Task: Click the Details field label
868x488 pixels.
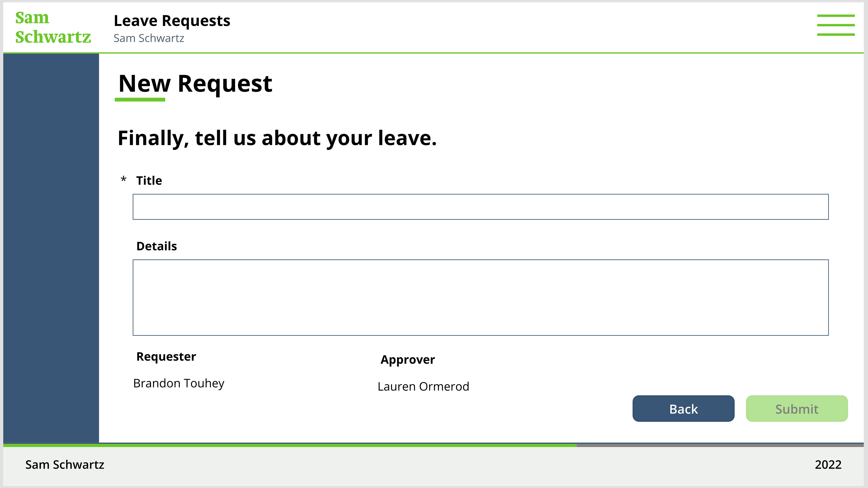Action: pyautogui.click(x=156, y=246)
